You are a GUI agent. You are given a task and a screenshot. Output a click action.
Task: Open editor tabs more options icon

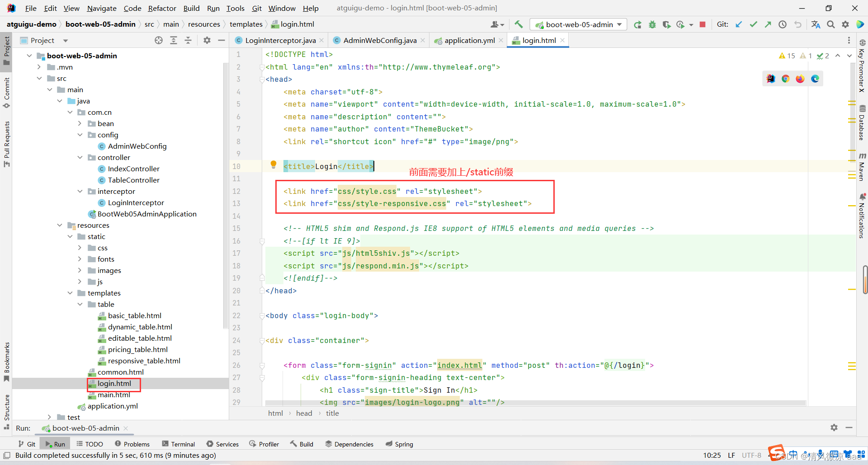click(x=849, y=40)
